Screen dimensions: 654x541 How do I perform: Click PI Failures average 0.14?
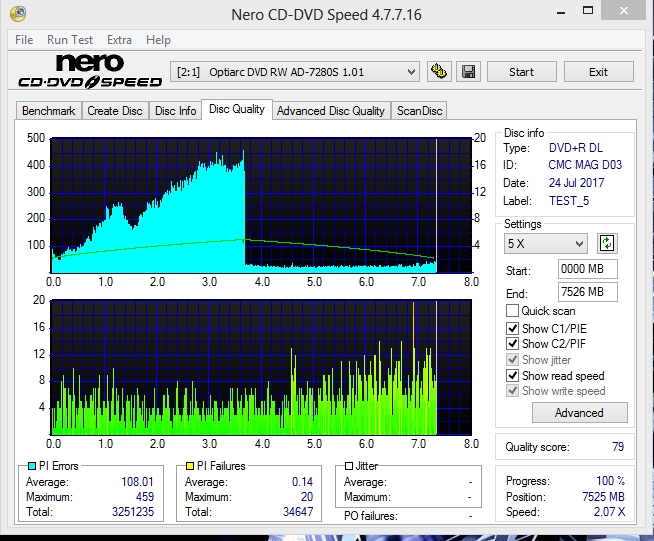tap(302, 482)
